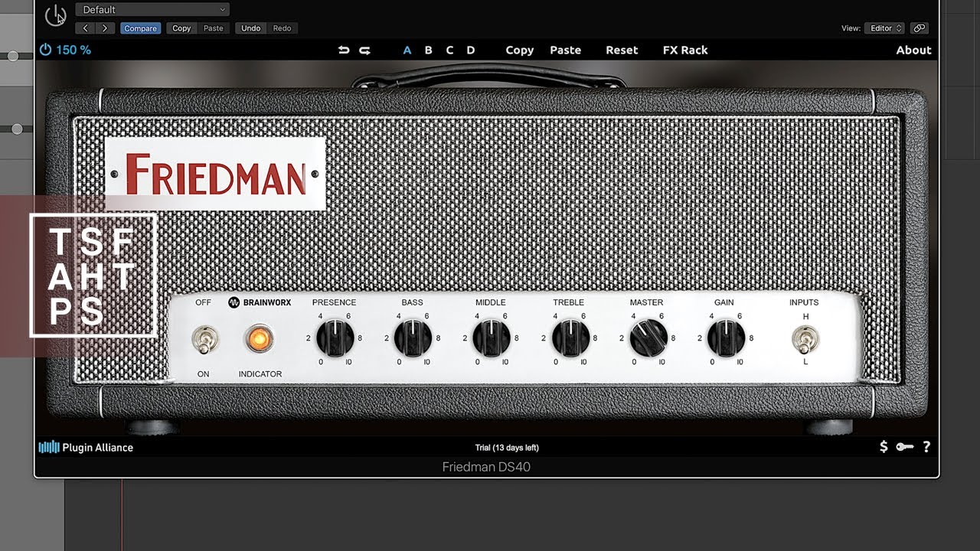Open the View Editor dropdown
980x551 pixels.
884,28
